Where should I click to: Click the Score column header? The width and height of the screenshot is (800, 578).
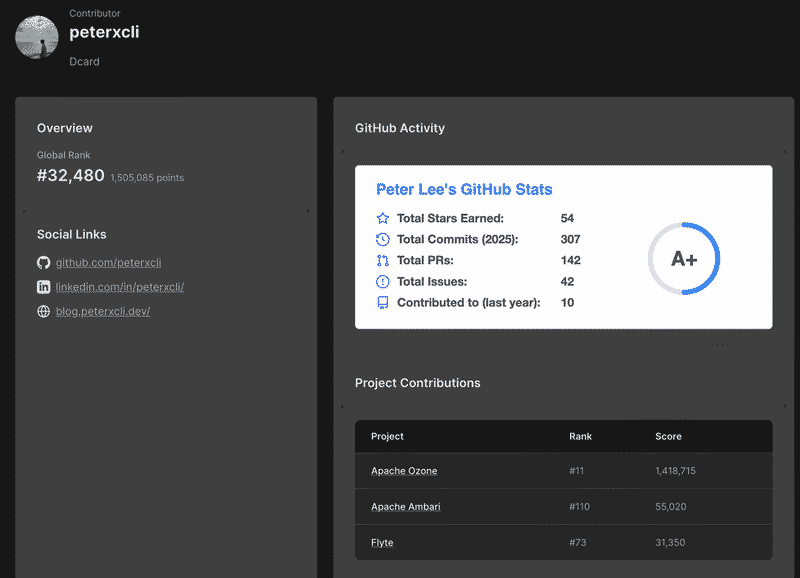coord(668,437)
